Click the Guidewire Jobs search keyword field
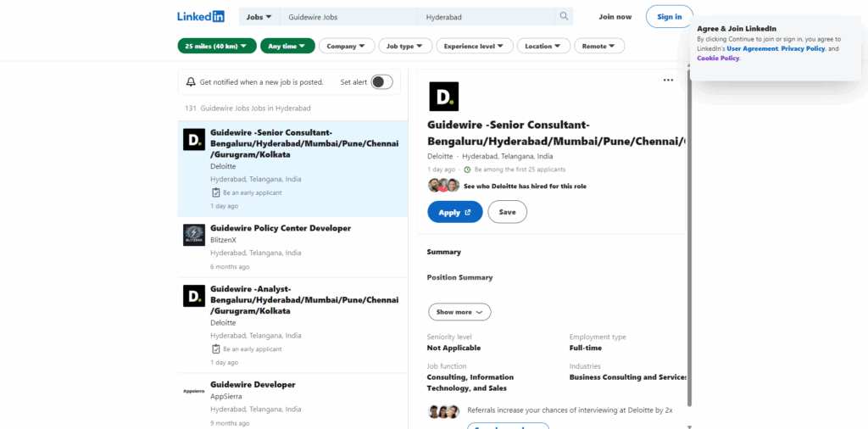This screenshot has height=429, width=868. 348,17
